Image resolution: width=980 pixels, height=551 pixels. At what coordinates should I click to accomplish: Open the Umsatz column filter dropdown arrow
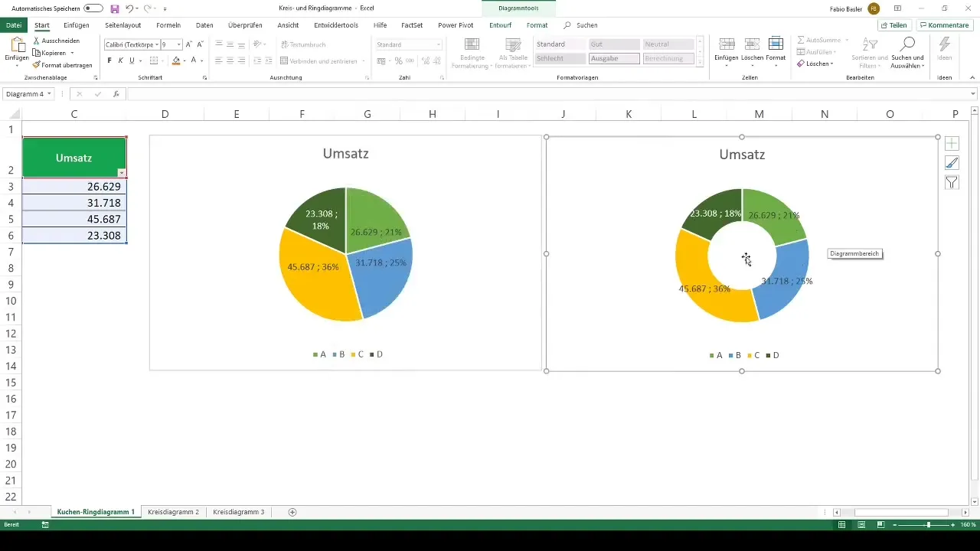click(x=121, y=173)
